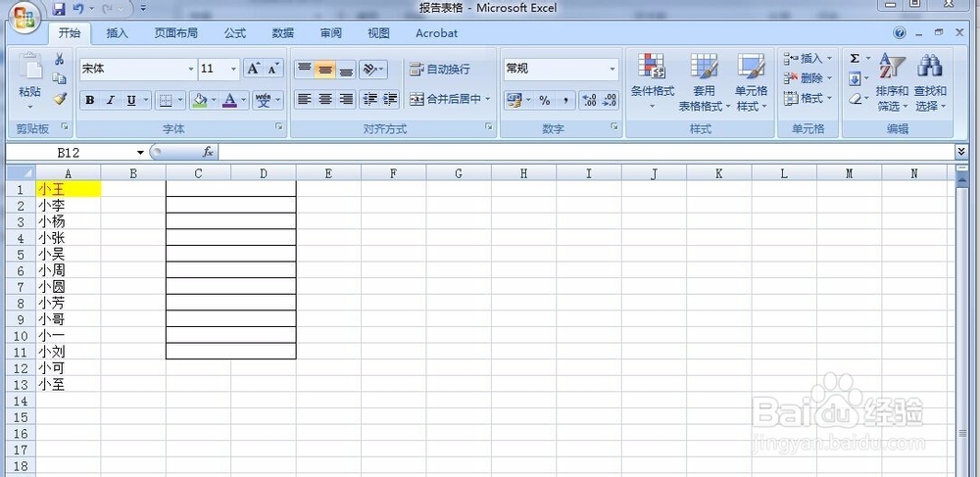This screenshot has height=477, width=980.
Task: Apply percent style format
Action: pos(544,100)
